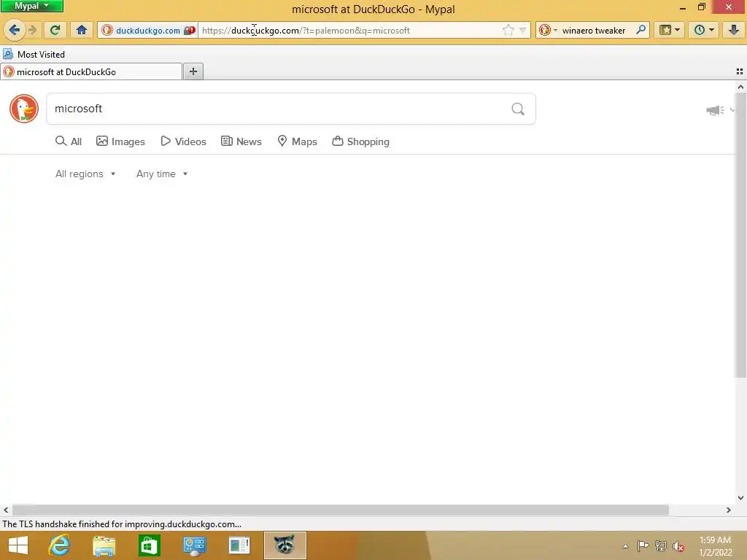Screen dimensions: 747x560
Task: Open the browser home page
Action: (82, 30)
